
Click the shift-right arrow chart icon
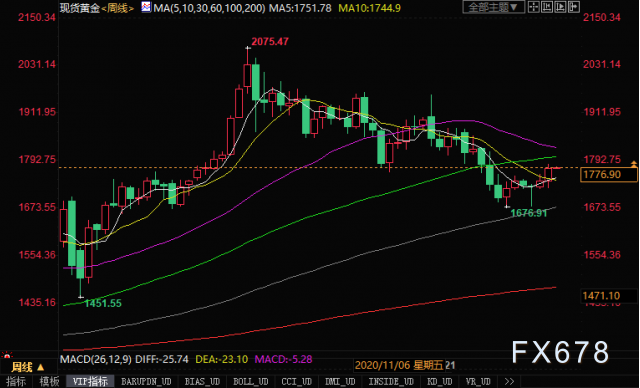pyautogui.click(x=573, y=7)
